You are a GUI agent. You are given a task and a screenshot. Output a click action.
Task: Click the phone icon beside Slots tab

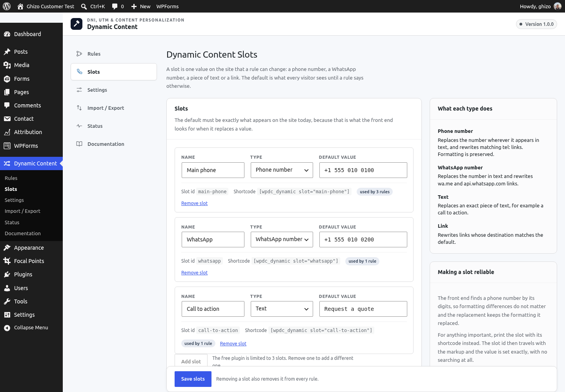coord(79,72)
